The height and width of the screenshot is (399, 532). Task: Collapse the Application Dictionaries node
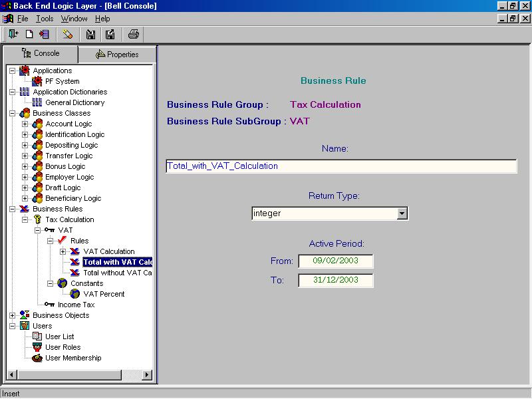(x=12, y=92)
